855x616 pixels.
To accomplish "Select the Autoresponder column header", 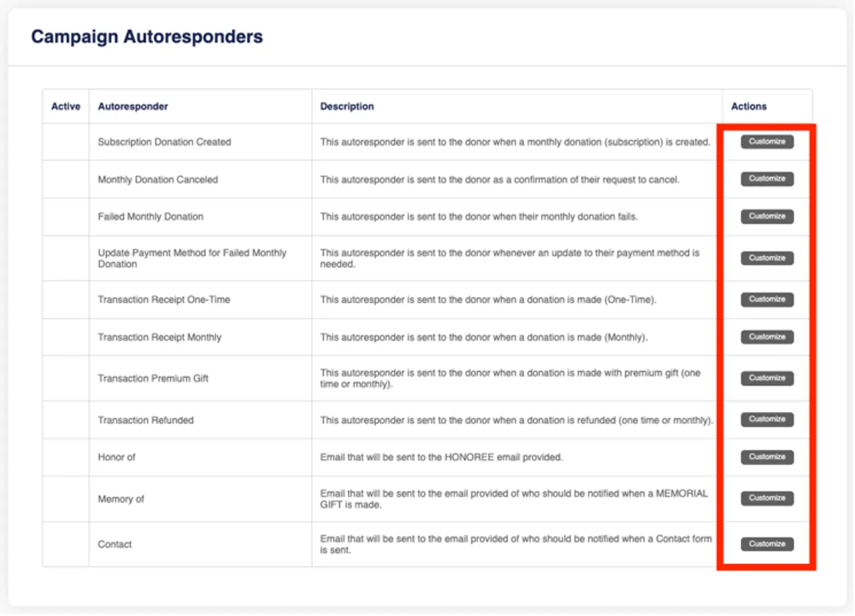I will tap(132, 106).
